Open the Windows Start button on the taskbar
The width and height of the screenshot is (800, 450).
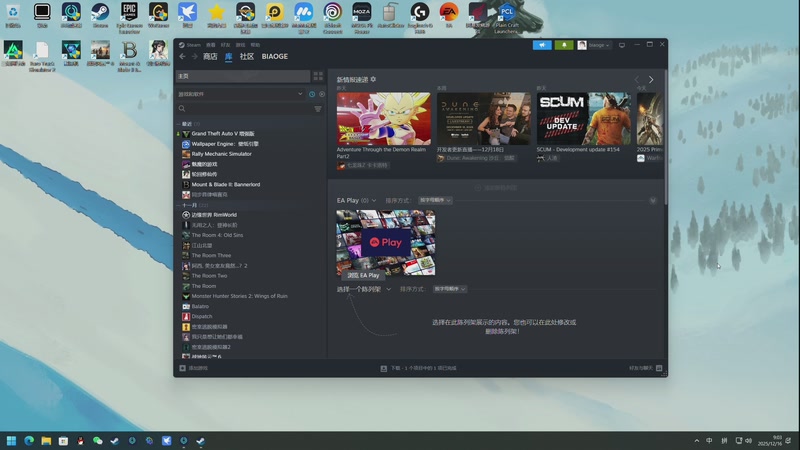pyautogui.click(x=11, y=441)
